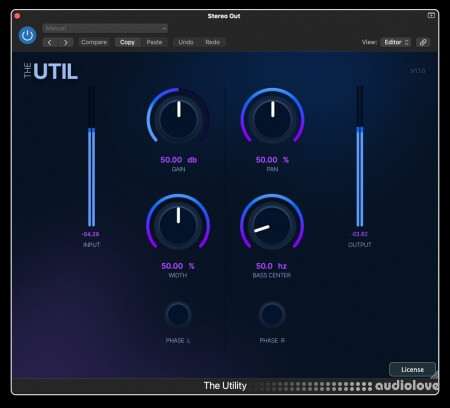Go to previous preset arrow
This screenshot has height=408, width=450.
pos(50,42)
